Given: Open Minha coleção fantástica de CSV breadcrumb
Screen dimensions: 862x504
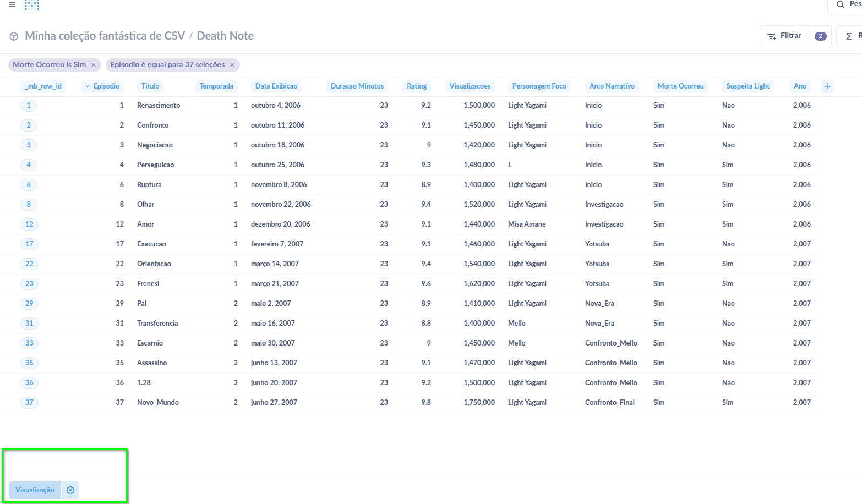Looking at the screenshot, I should click(x=105, y=36).
